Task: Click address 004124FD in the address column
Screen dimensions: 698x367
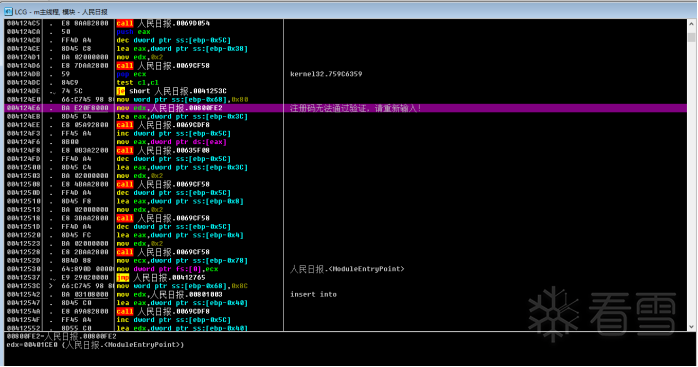Action: click(23, 159)
